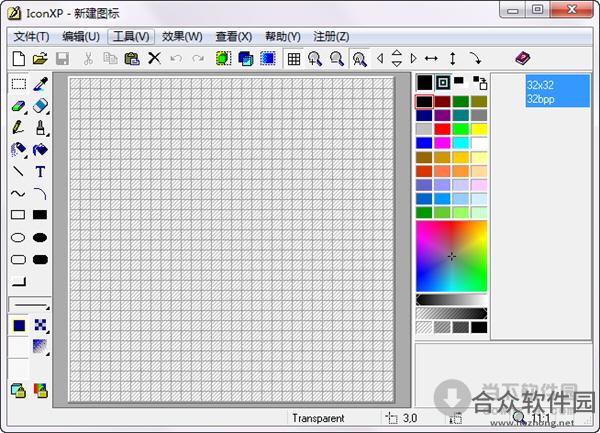Screen dimensions: 600x433
Task: Select the outlined ellipse tool
Action: click(18, 238)
